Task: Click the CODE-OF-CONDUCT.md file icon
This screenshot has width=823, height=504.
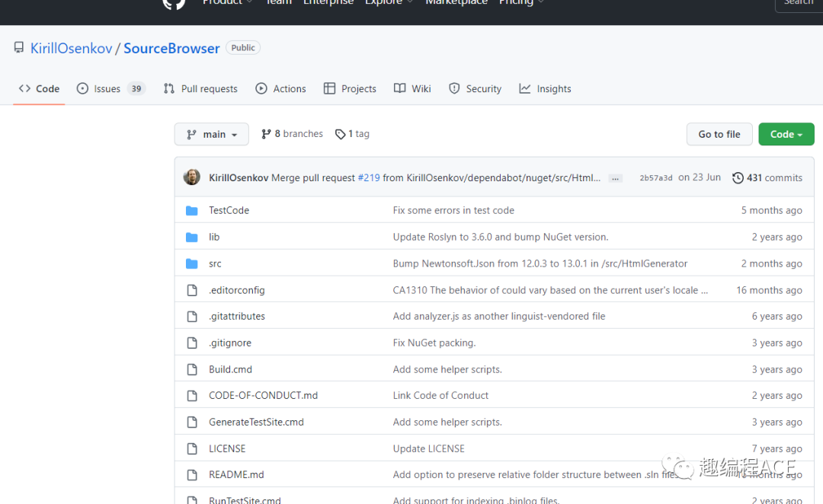Action: 192,395
